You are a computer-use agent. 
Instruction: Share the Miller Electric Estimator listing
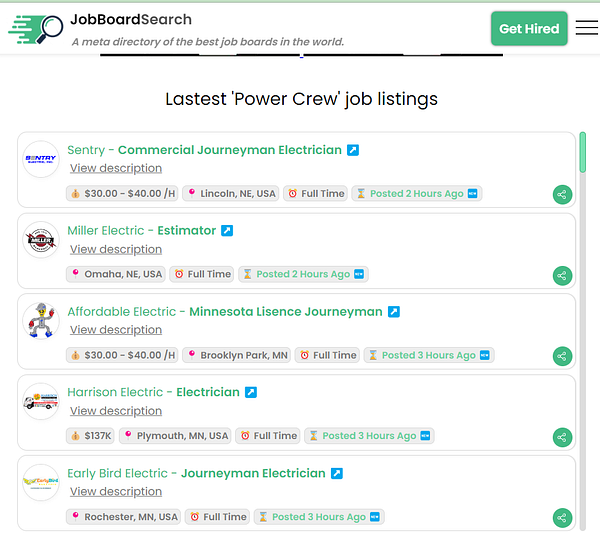(562, 276)
